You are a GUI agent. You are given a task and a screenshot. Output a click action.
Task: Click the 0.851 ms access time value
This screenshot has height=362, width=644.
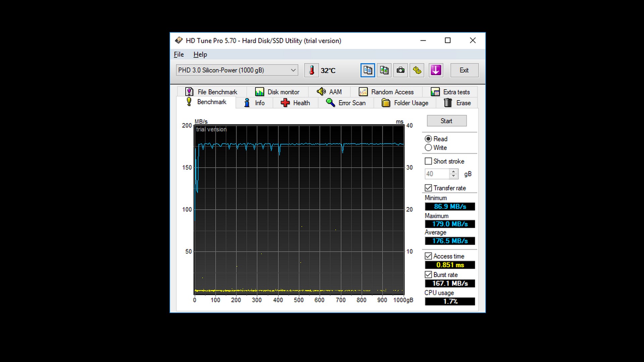(450, 265)
